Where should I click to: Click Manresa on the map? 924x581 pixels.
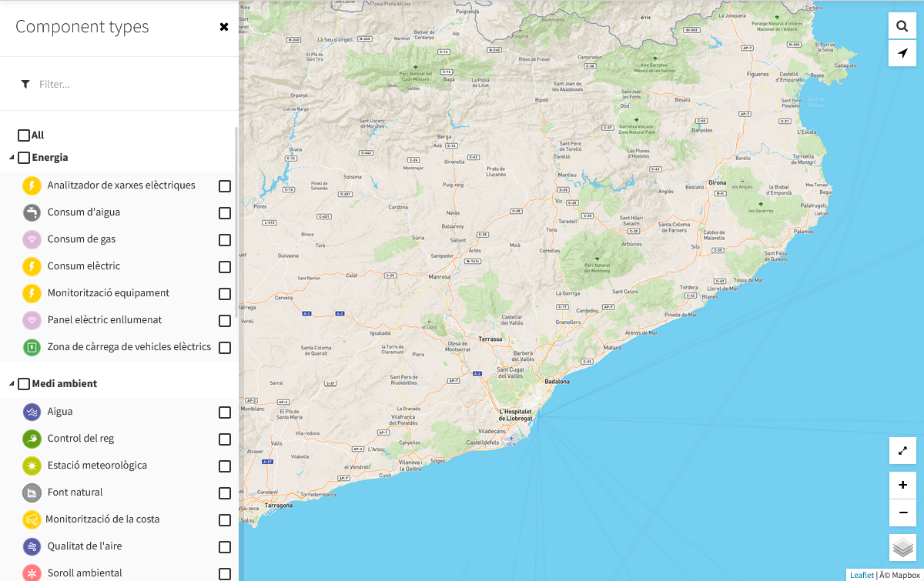(440, 276)
